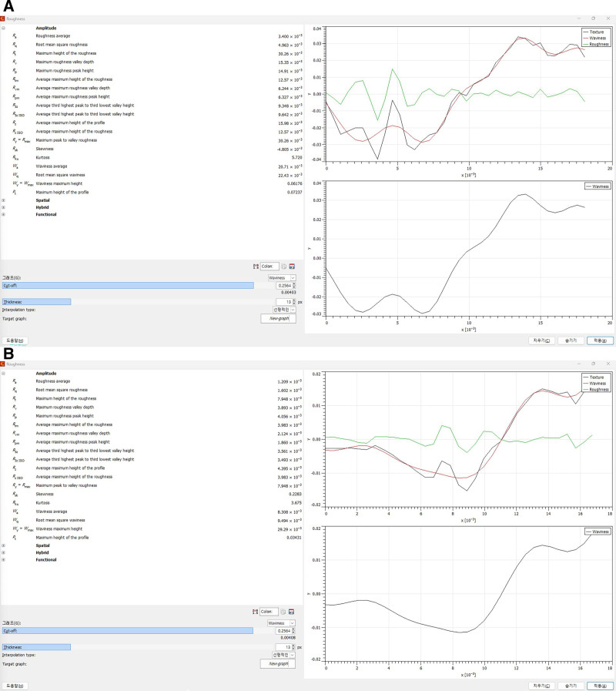The width and height of the screenshot is (616, 691).
Task: Click the copy results icon in panel A
Action: coord(284,267)
